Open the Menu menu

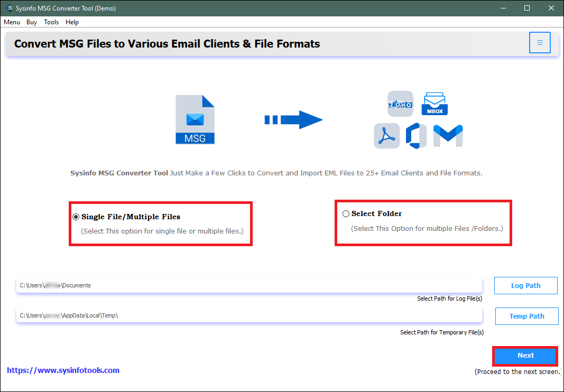tap(12, 22)
